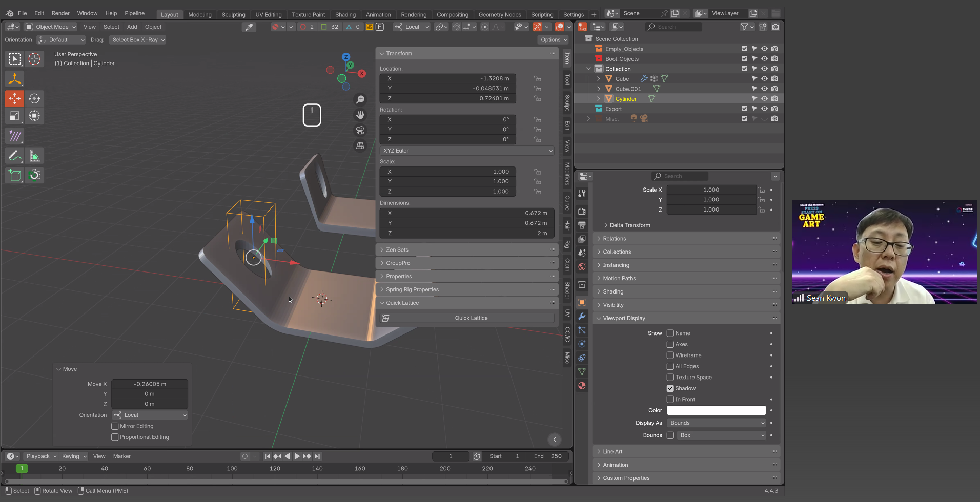Click the Location X field value
This screenshot has width=980, height=502.
[447, 78]
